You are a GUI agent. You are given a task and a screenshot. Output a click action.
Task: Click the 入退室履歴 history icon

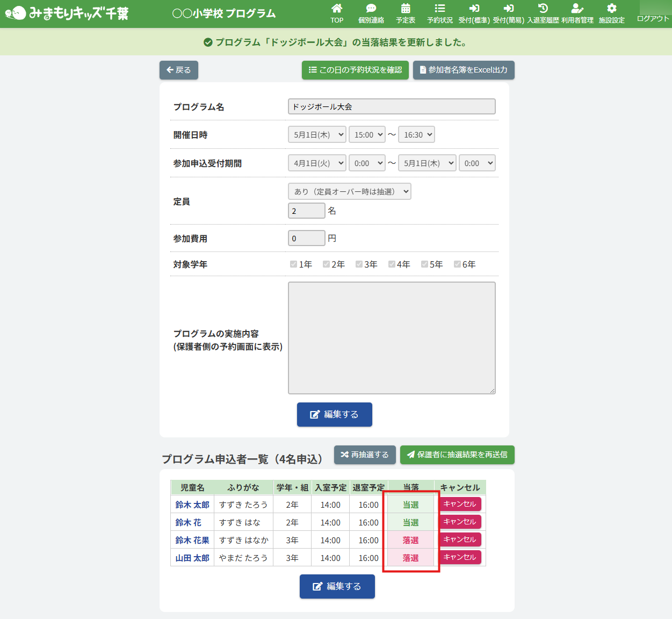pos(543,9)
